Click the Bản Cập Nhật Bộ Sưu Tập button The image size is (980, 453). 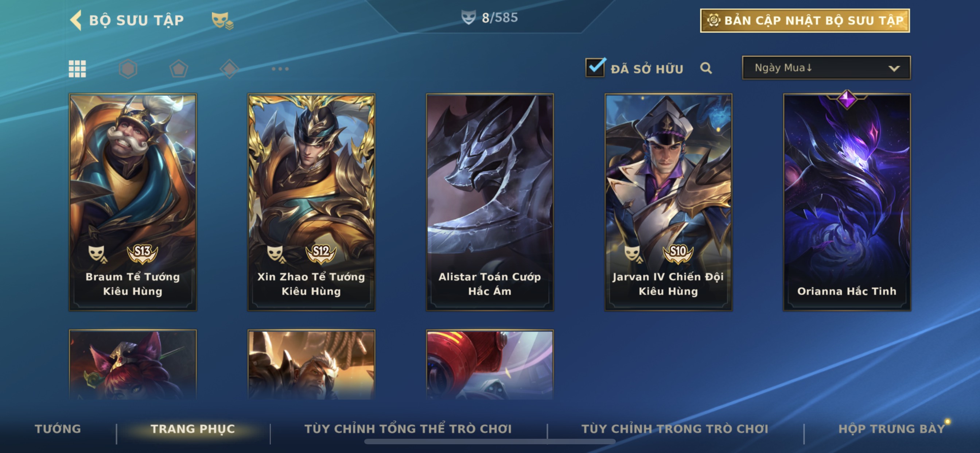click(x=805, y=20)
